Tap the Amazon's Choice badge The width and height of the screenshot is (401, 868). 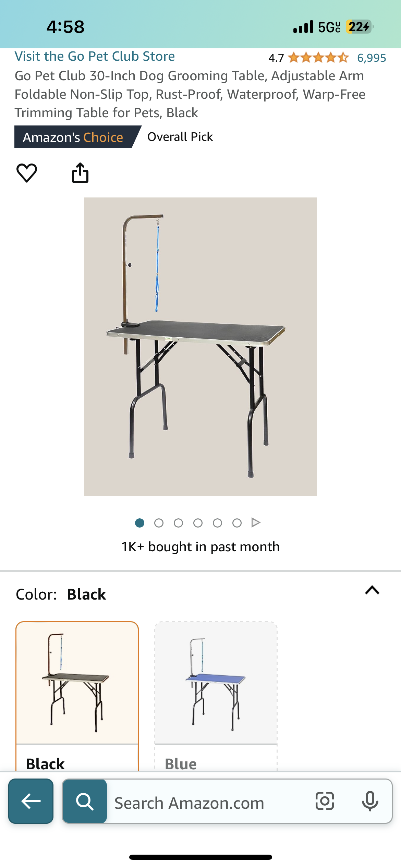(73, 137)
